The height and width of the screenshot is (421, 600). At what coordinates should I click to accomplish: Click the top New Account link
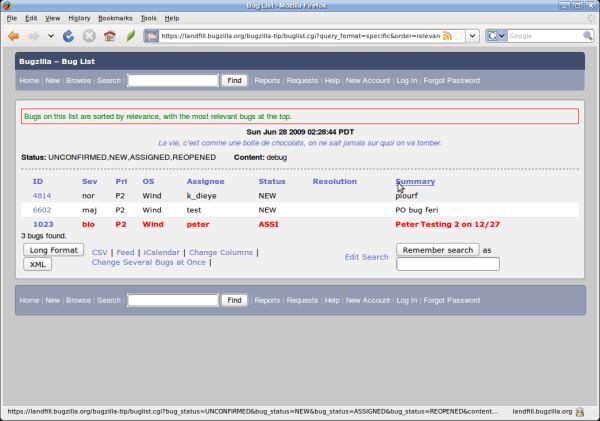tap(368, 80)
